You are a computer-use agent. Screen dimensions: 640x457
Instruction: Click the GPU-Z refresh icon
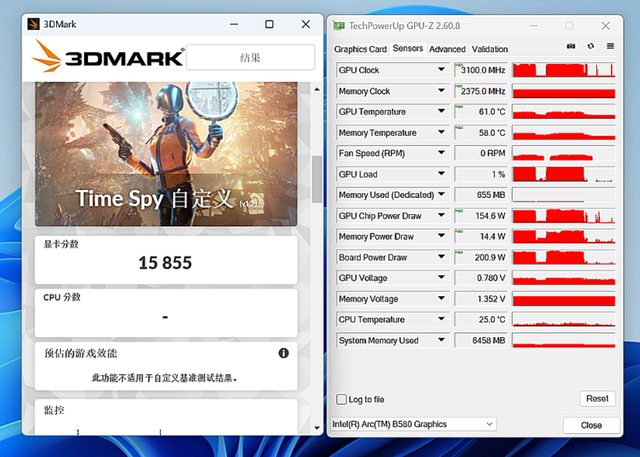(x=591, y=46)
